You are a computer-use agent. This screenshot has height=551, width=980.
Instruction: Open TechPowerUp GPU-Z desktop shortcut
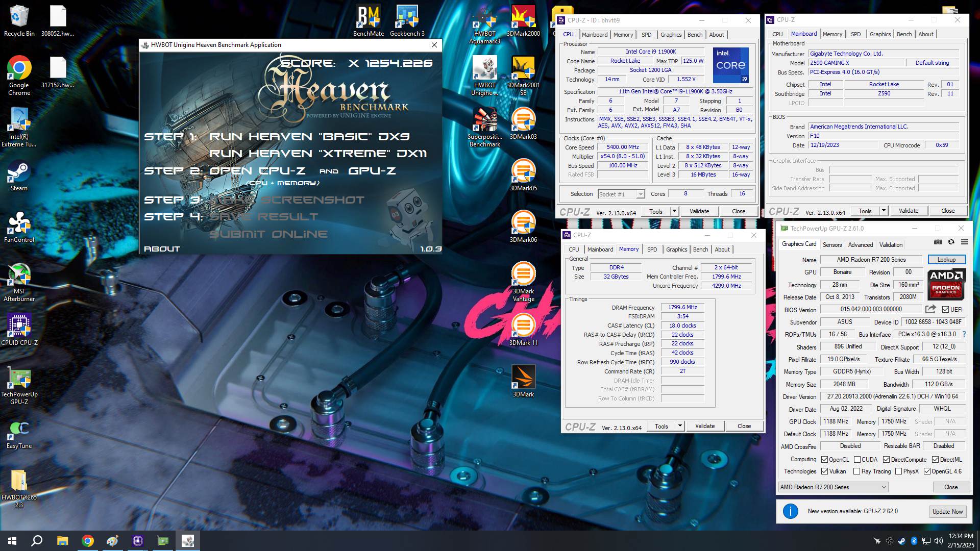click(x=19, y=385)
